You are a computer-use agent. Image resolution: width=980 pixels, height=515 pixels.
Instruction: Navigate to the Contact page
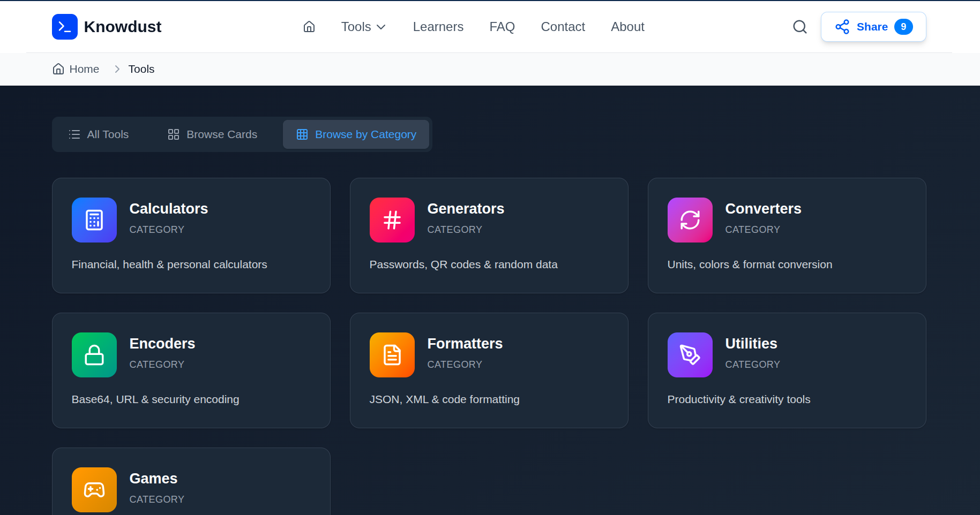563,27
